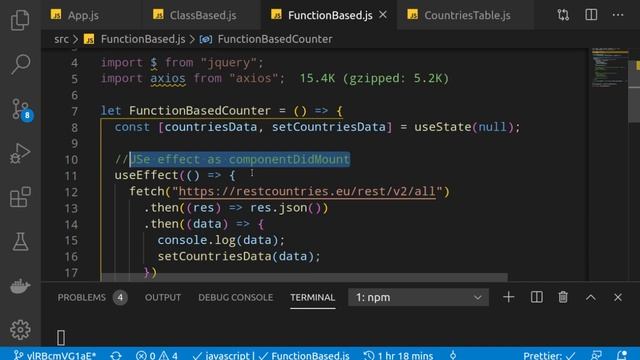Click line number 7 in the gutter
This screenshot has height=360, width=640.
[x=74, y=111]
